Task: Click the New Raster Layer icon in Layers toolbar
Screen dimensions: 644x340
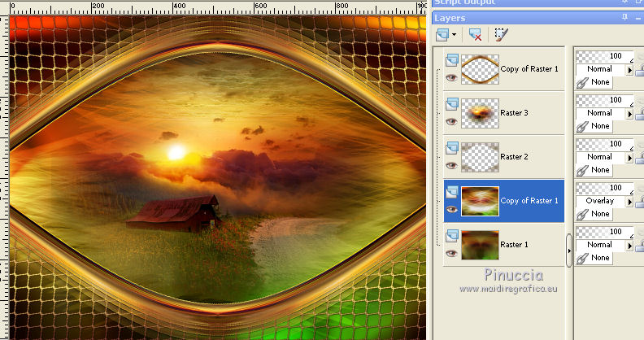Action: click(442, 35)
